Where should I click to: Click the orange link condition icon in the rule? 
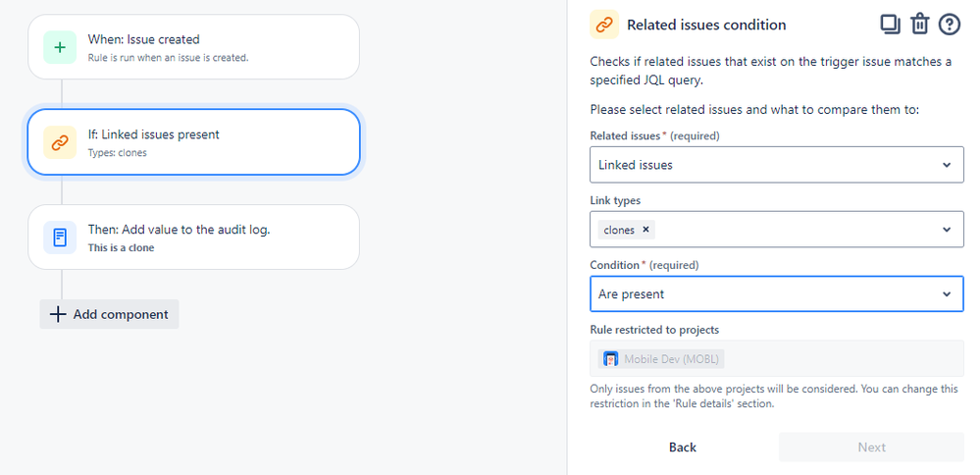point(60,142)
